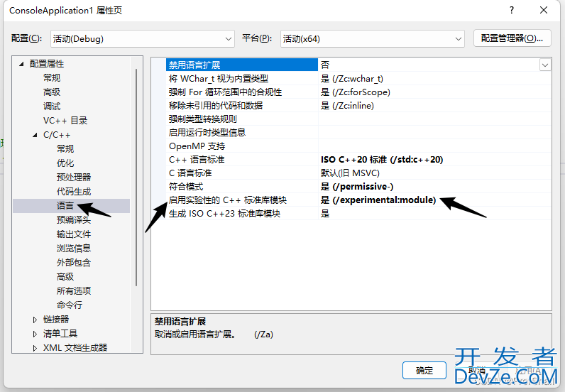Click the 链接器 tree label

[56, 320]
